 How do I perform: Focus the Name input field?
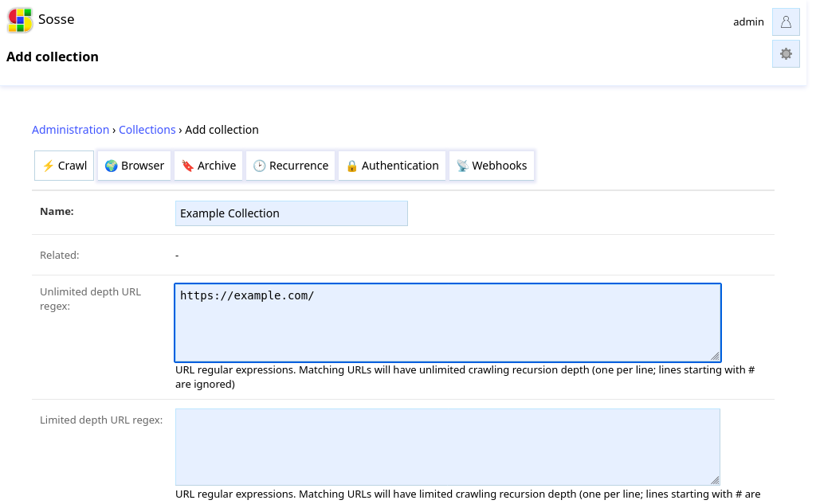[x=292, y=213]
